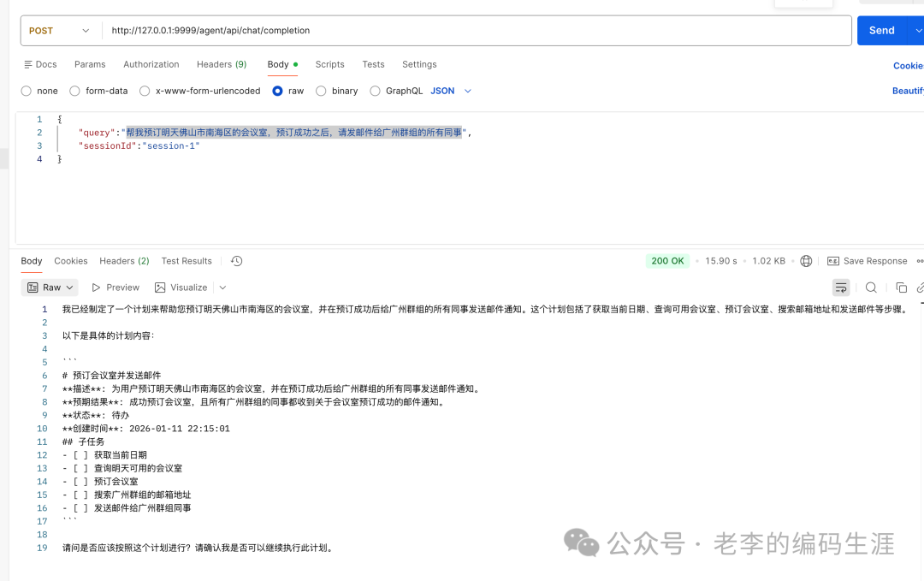Select the binary body option
This screenshot has width=924, height=581.
pyautogui.click(x=320, y=91)
